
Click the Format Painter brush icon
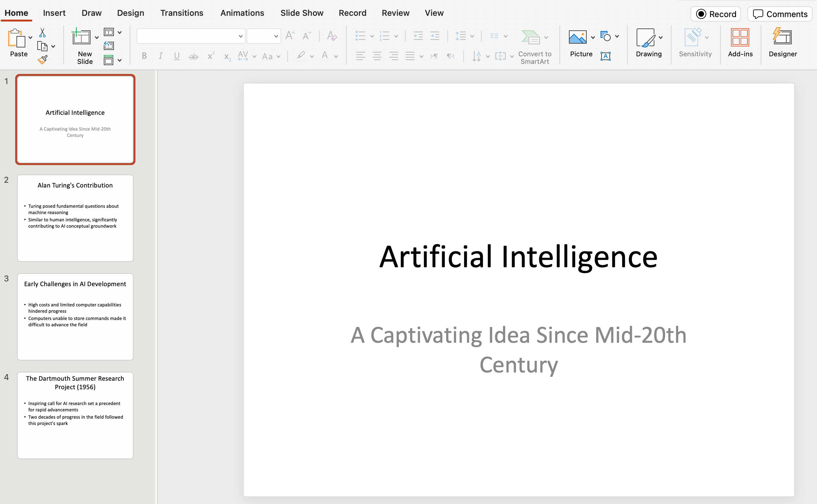42,60
